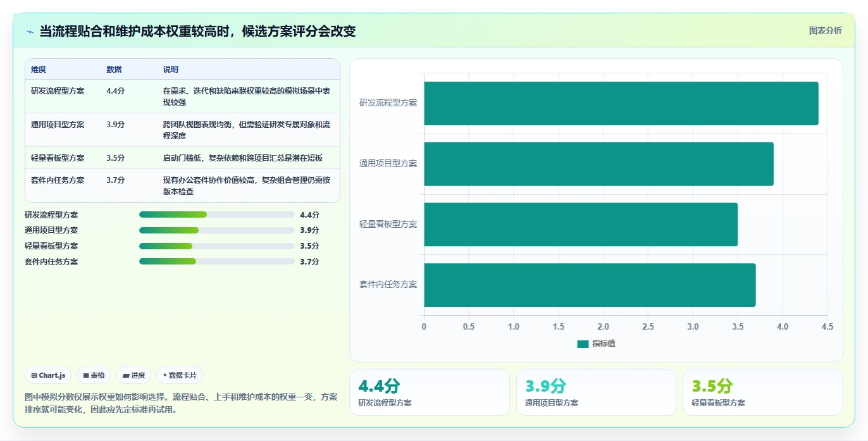Click the 3.9分 value in the table
Screen dimensions: 868x441
click(x=116, y=125)
